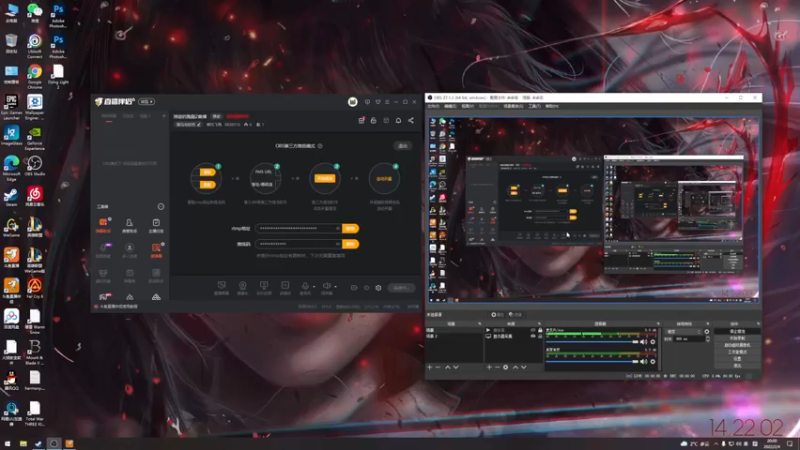Open source properties gear in OBS sources toolbar
800x450 pixels.
[x=506, y=367]
